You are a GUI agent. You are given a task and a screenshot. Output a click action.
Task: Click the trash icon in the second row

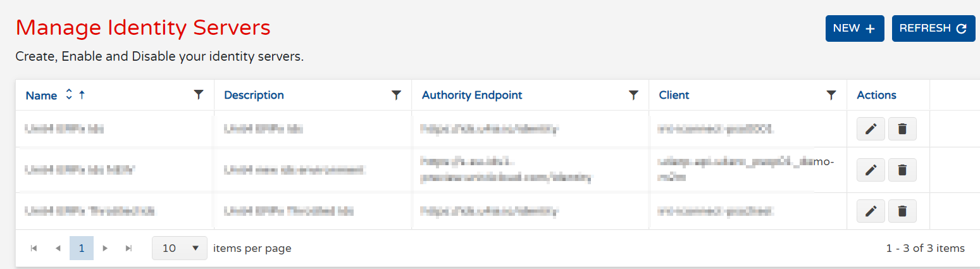pyautogui.click(x=902, y=170)
